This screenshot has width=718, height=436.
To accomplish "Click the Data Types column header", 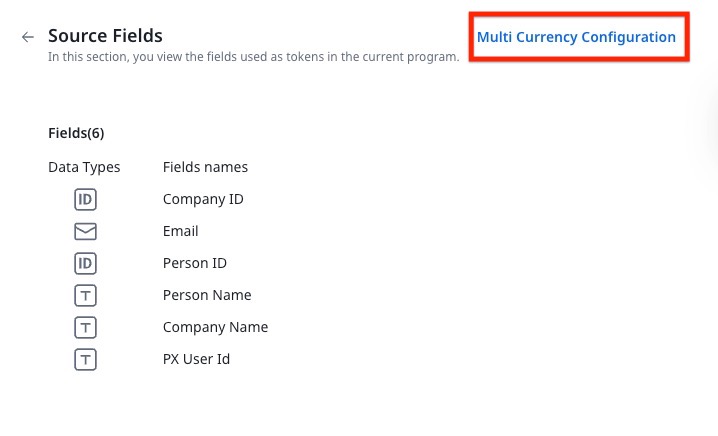I will click(x=84, y=167).
